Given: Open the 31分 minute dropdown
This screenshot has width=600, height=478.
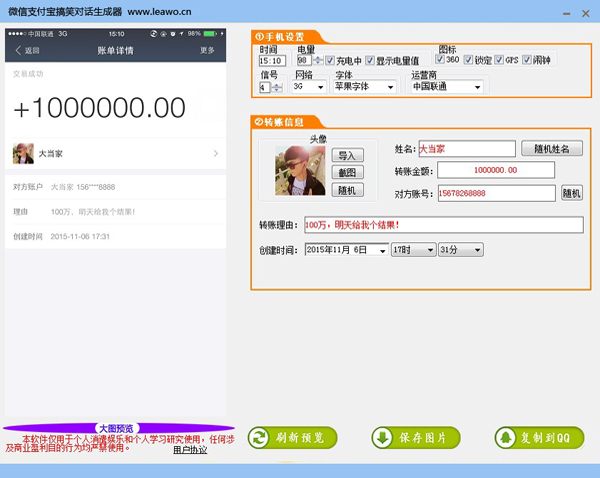Looking at the screenshot, I should coord(460,250).
